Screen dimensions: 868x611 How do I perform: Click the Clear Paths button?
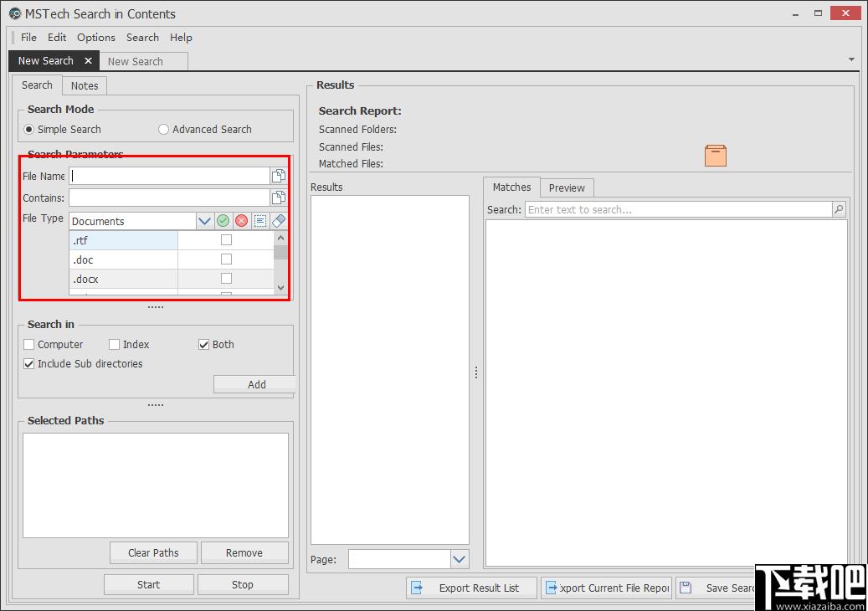click(x=153, y=552)
